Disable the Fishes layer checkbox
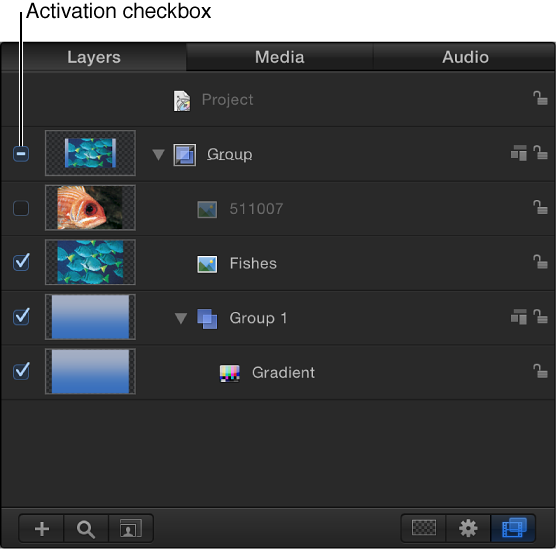 tap(21, 262)
